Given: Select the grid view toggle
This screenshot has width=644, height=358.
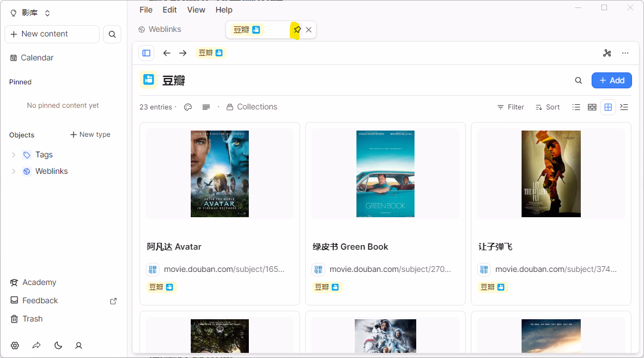Looking at the screenshot, I should pyautogui.click(x=608, y=107).
